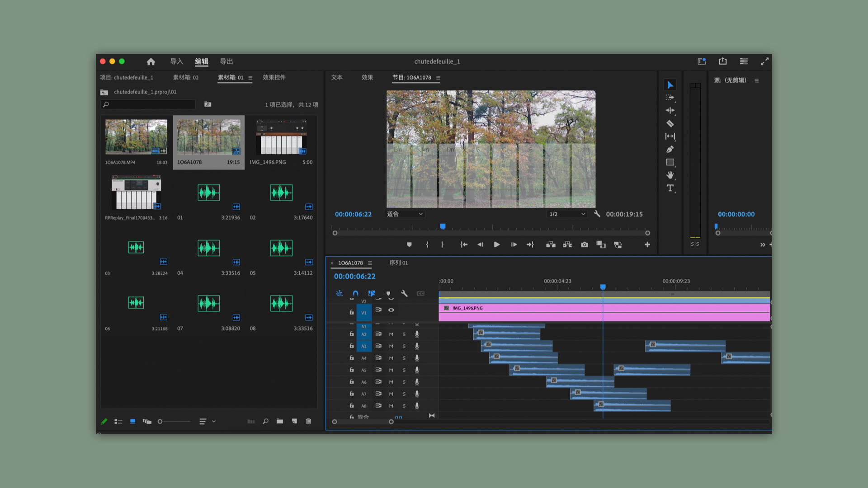
Task: Switch to the 导出 export tab
Action: (226, 61)
